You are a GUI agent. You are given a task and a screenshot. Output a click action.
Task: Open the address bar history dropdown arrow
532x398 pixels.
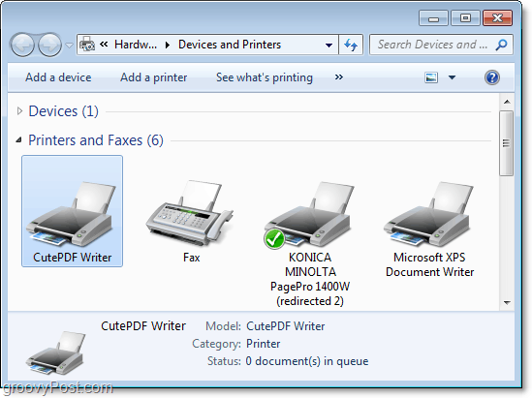(x=329, y=45)
